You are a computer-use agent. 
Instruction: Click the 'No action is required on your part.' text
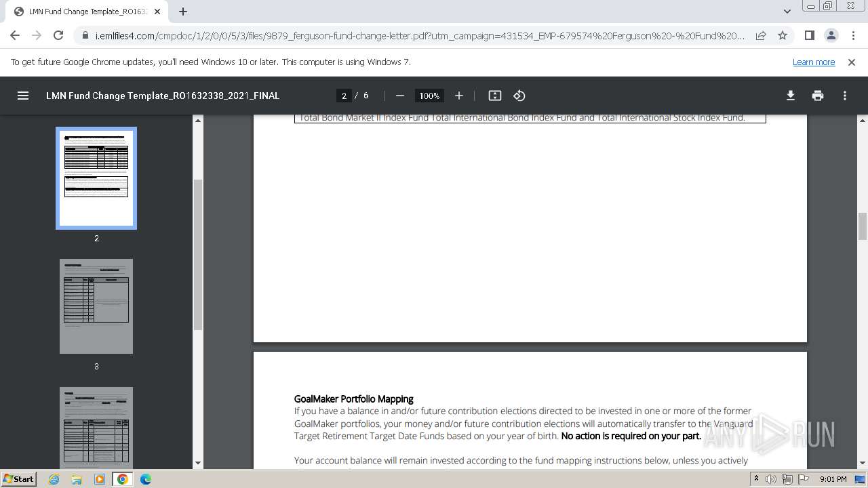pos(631,436)
